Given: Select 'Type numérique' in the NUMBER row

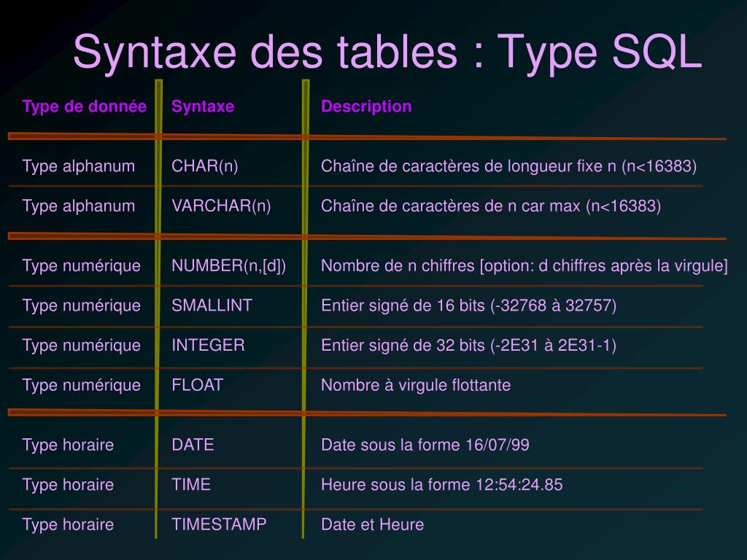Looking at the screenshot, I should coord(82,266).
